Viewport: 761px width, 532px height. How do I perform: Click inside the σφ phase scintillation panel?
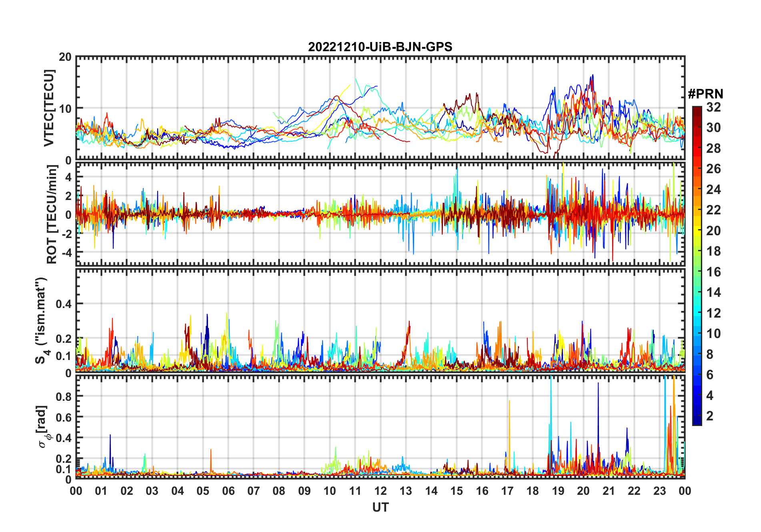click(x=380, y=426)
